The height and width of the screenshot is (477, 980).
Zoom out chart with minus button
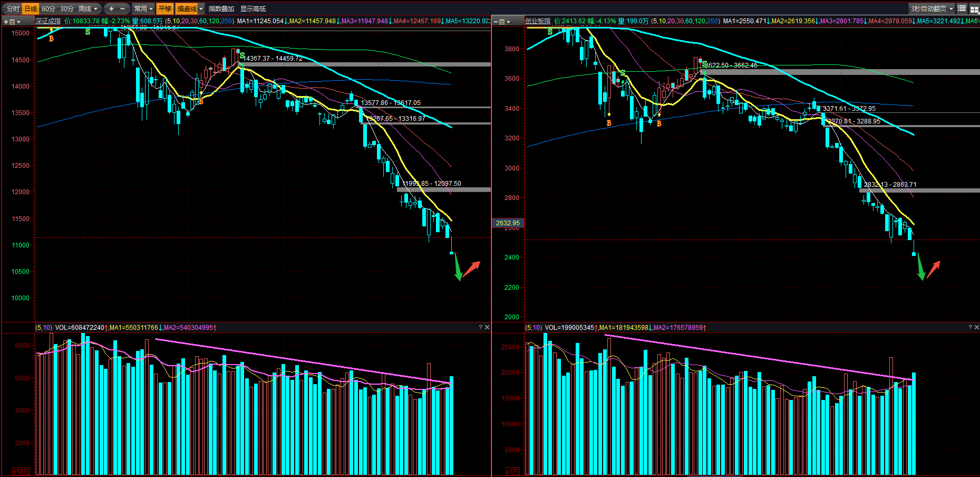tap(123, 8)
